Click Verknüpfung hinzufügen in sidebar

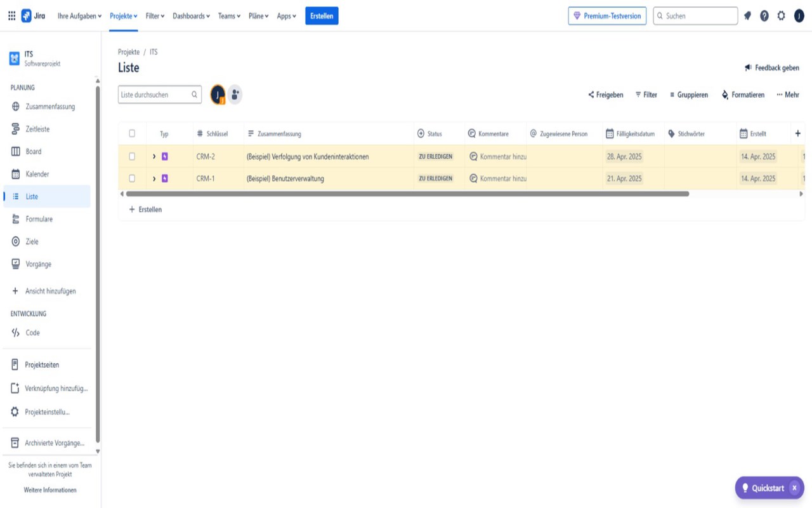coord(47,389)
